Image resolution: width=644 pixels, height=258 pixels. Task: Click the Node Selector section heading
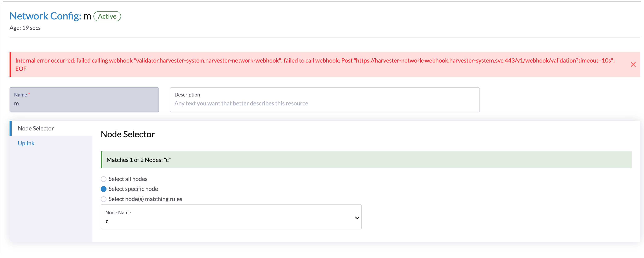[x=127, y=134]
